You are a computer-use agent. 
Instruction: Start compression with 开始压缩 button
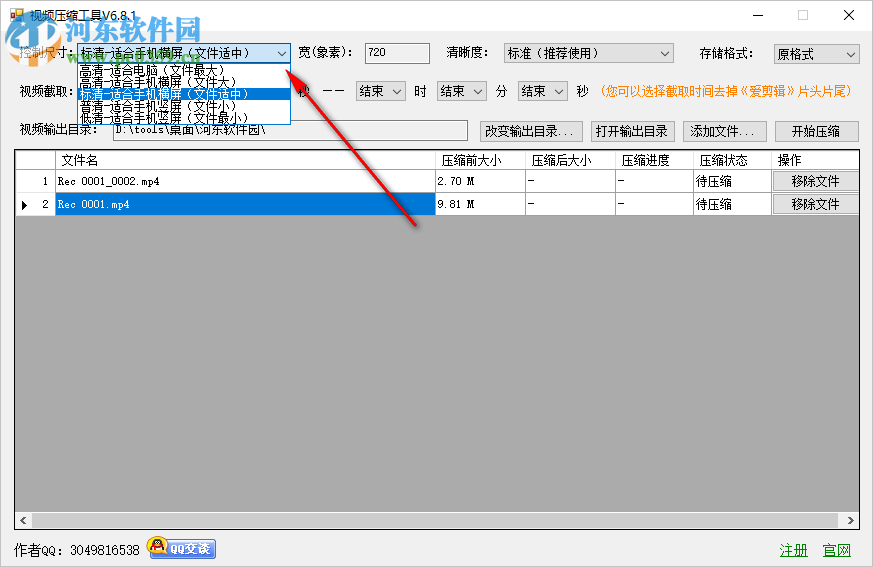click(816, 131)
